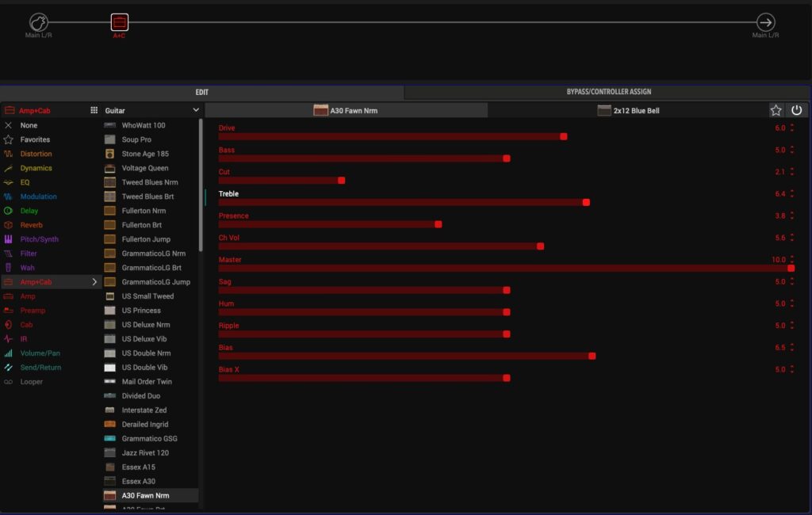Select the US Deluxe Nrm amp model
812x515 pixels.
click(145, 325)
